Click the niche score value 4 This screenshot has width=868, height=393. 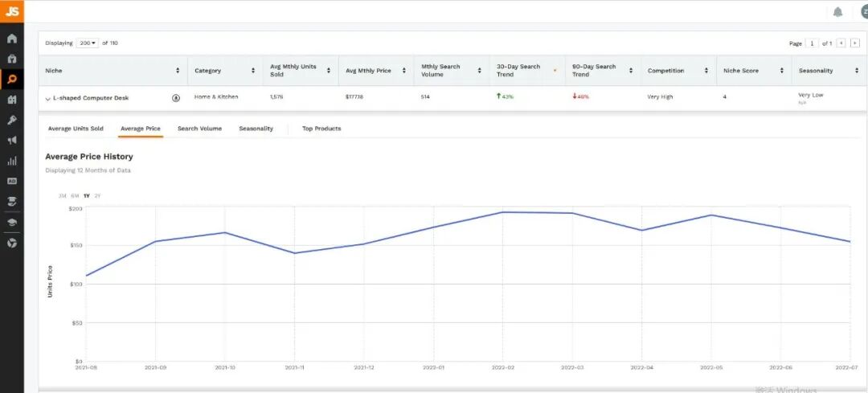(x=725, y=97)
